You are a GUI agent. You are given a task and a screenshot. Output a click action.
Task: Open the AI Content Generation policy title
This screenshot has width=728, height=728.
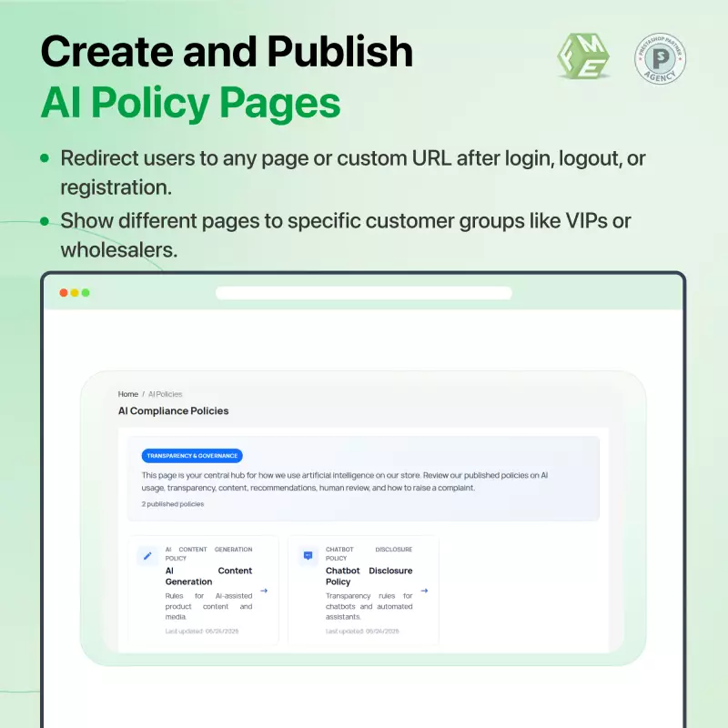click(208, 576)
